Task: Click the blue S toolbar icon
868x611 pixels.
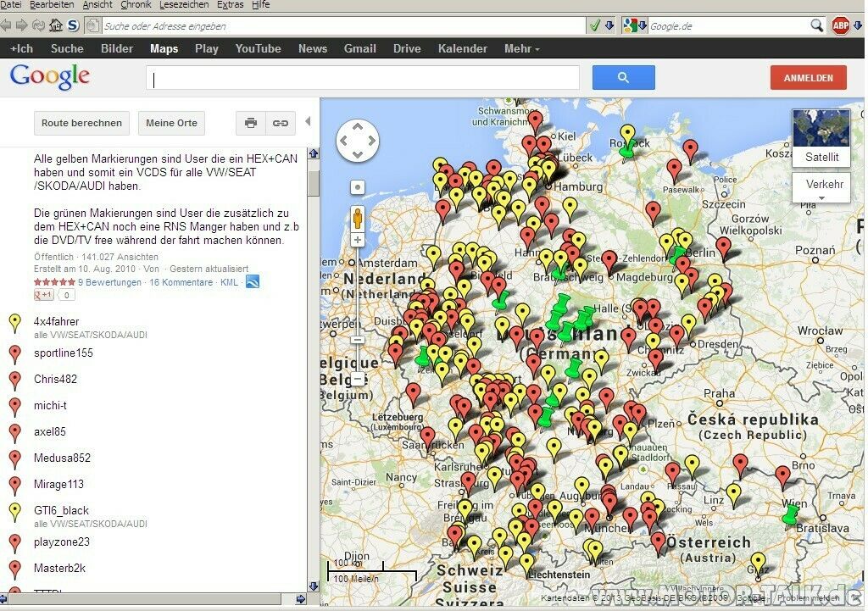Action: coord(73,25)
